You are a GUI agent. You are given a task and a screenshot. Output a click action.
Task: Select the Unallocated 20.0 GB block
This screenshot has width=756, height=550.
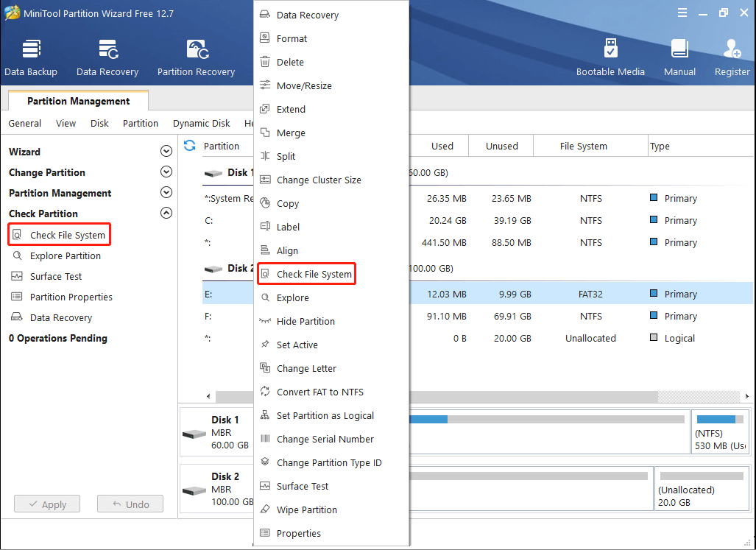[x=702, y=488]
